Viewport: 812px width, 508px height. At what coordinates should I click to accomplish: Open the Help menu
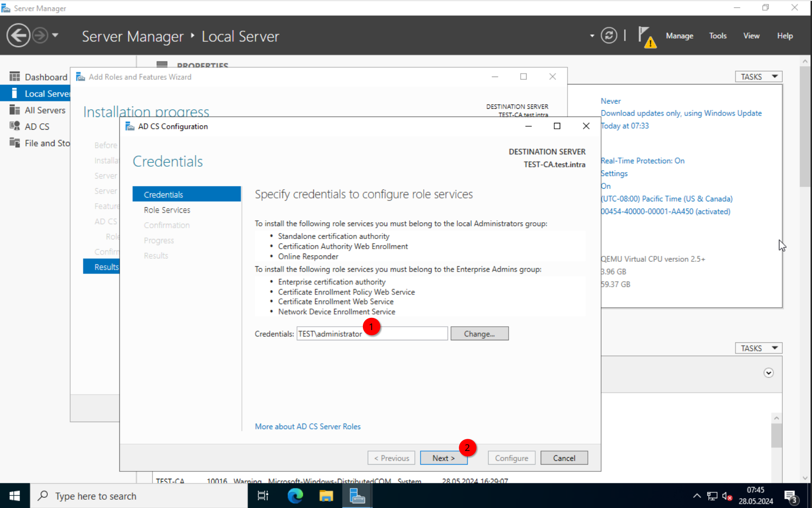[x=785, y=36]
